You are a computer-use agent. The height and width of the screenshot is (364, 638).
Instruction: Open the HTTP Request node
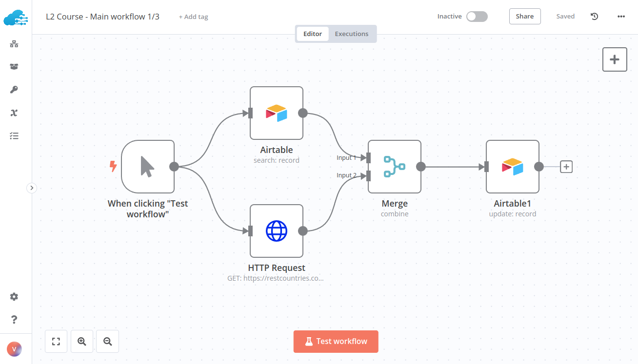pyautogui.click(x=277, y=231)
